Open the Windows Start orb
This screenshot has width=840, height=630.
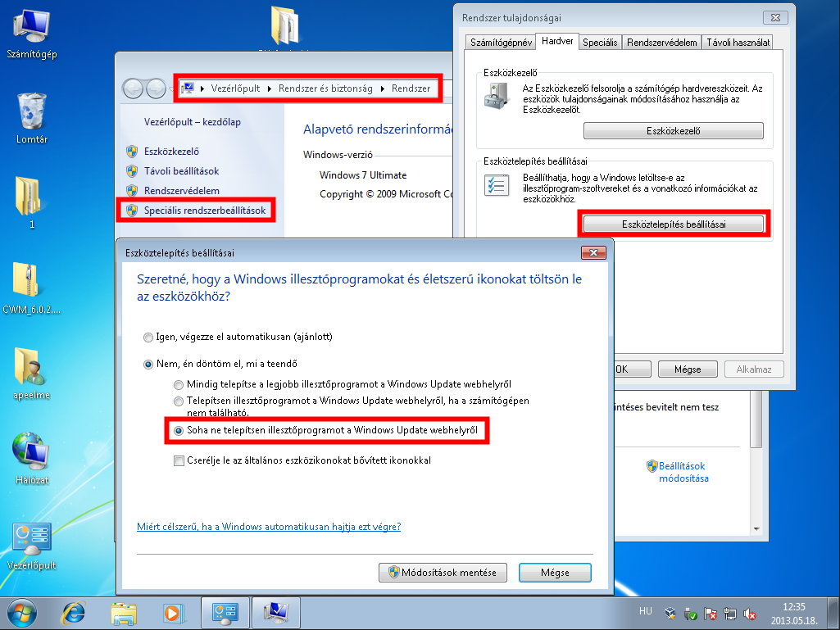(x=21, y=612)
